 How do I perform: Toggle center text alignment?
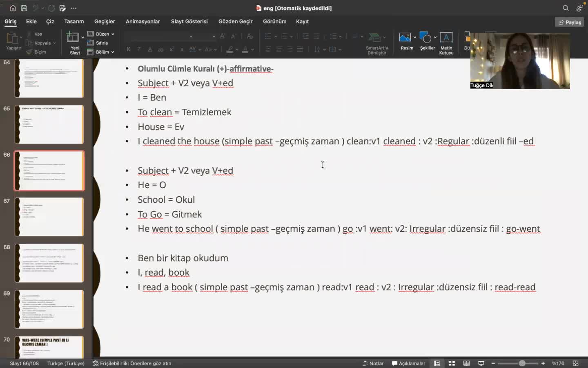click(x=279, y=49)
